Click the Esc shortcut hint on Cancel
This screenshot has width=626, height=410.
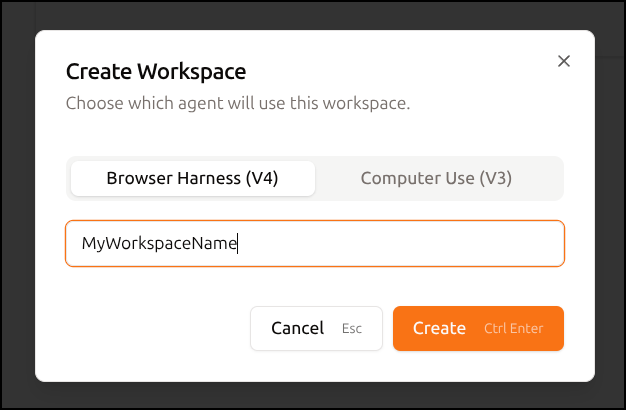(x=352, y=329)
